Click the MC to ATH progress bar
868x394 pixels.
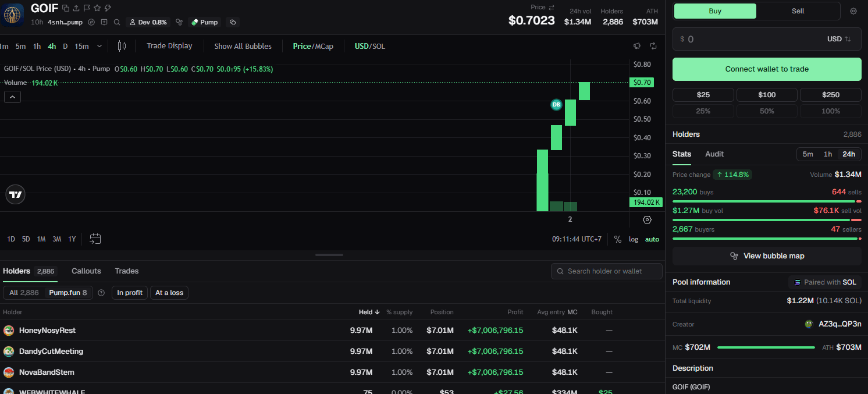point(766,347)
